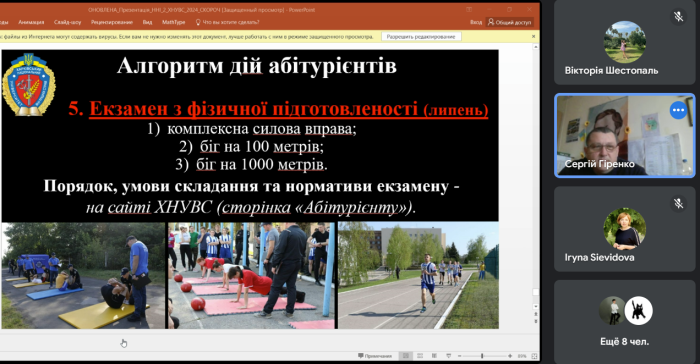
Task: Open ribbon display options icon in title bar
Action: point(469,9)
